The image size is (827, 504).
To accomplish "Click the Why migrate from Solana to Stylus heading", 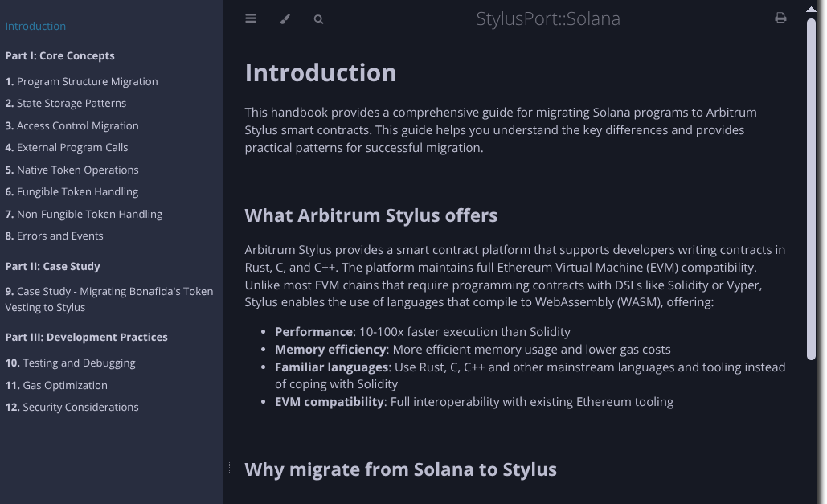I will click(x=401, y=469).
